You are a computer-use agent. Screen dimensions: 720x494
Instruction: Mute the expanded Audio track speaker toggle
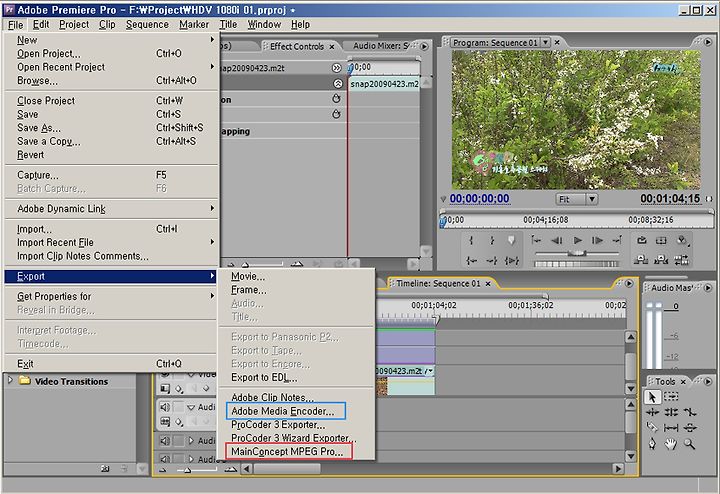(x=165, y=407)
